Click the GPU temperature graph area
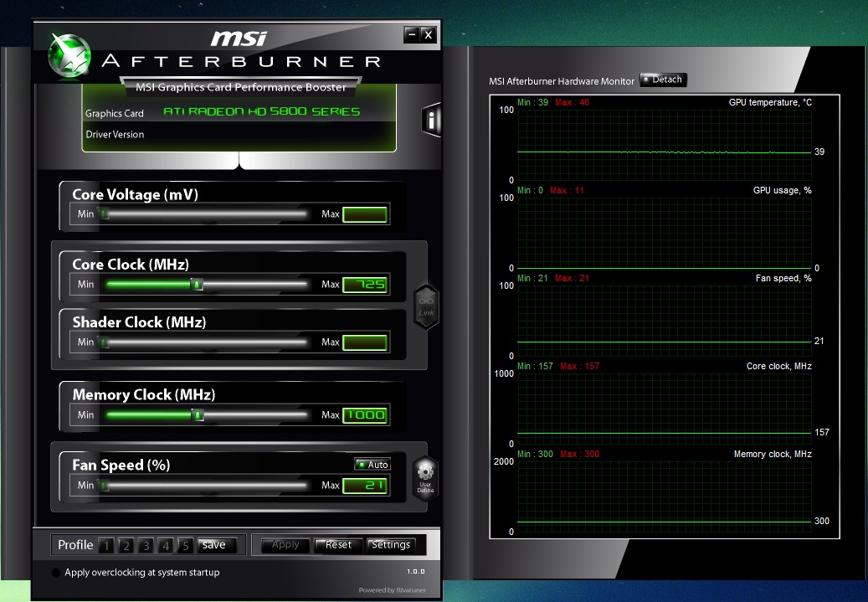The image size is (868, 602). (665, 145)
